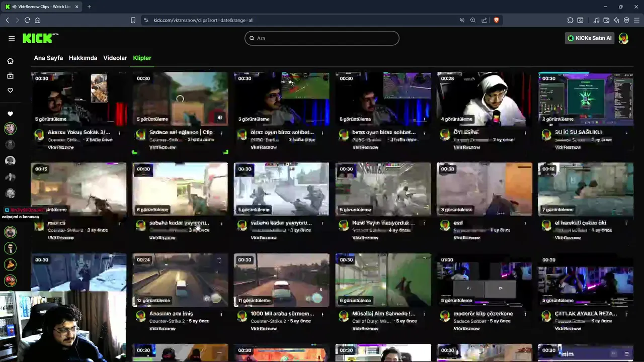The image size is (644, 362).
Task: Click the KICK logo
Action: coord(40,38)
